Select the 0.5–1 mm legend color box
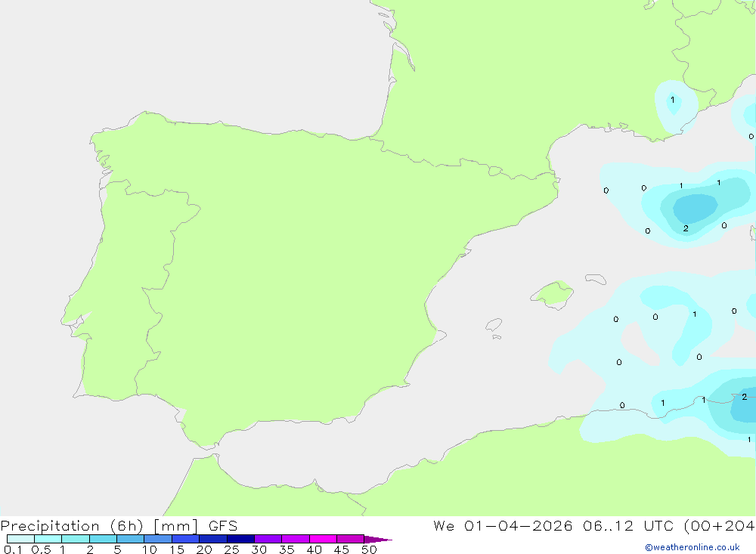This screenshot has height=554, width=756. click(x=48, y=539)
